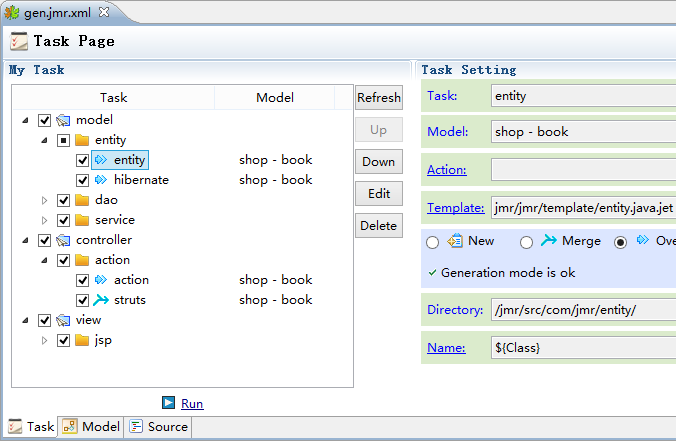Switch to the Task bottom tab

point(31,427)
